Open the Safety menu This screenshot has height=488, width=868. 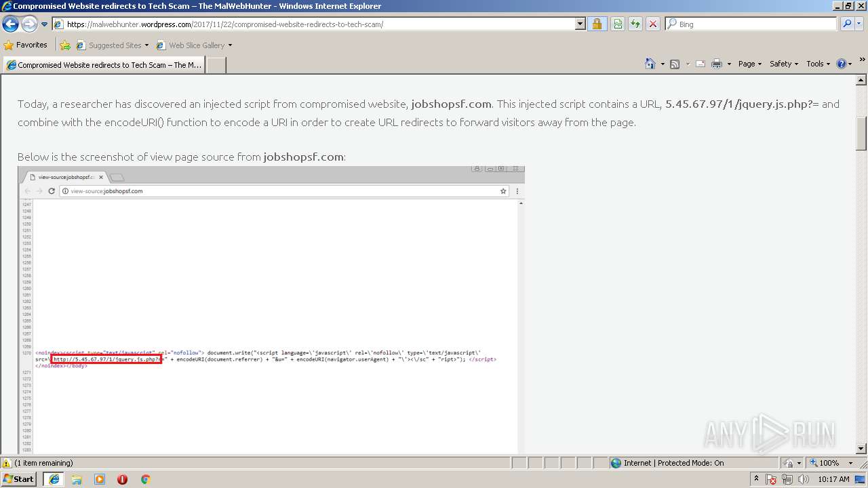point(785,64)
